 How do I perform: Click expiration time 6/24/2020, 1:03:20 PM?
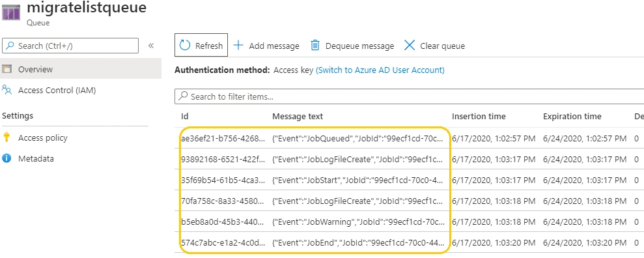coord(585,242)
